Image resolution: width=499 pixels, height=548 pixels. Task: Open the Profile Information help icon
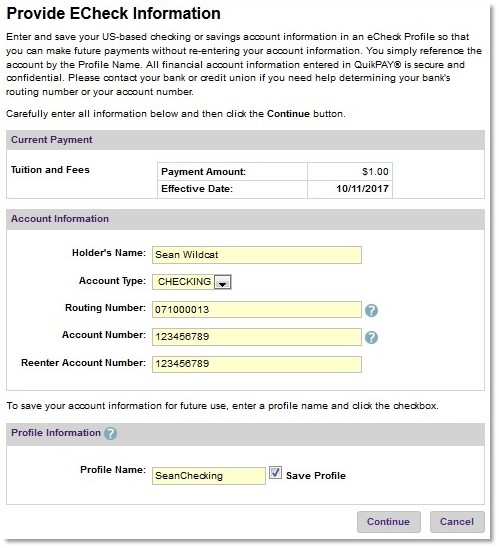click(110, 433)
